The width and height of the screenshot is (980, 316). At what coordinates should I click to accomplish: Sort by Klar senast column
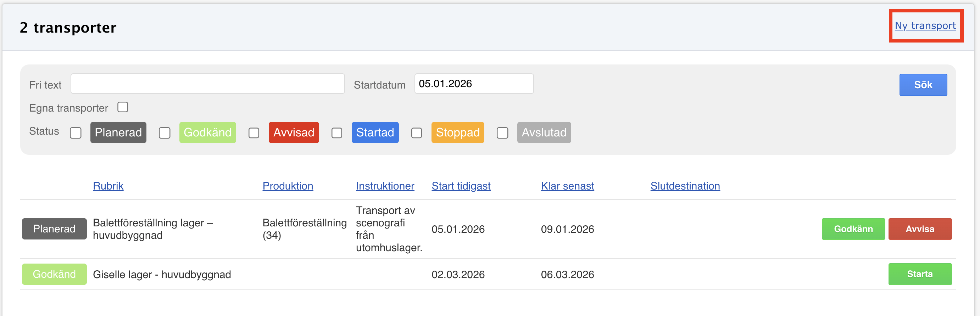(x=567, y=186)
